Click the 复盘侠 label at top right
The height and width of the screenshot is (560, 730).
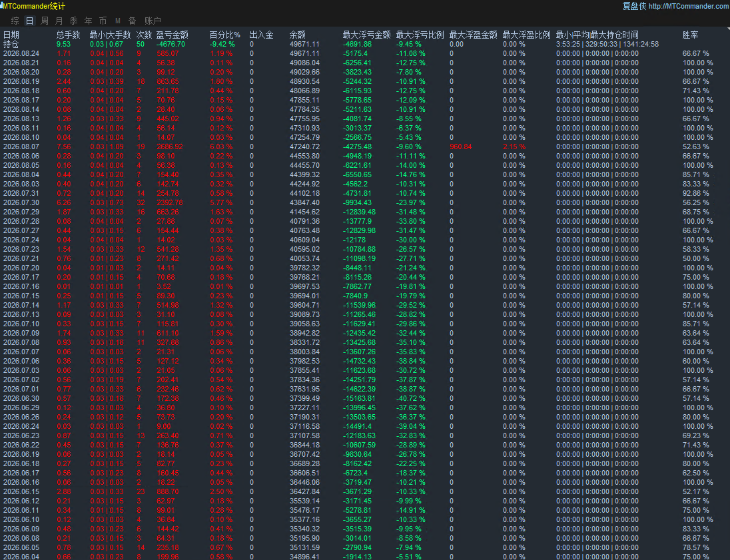[634, 6]
